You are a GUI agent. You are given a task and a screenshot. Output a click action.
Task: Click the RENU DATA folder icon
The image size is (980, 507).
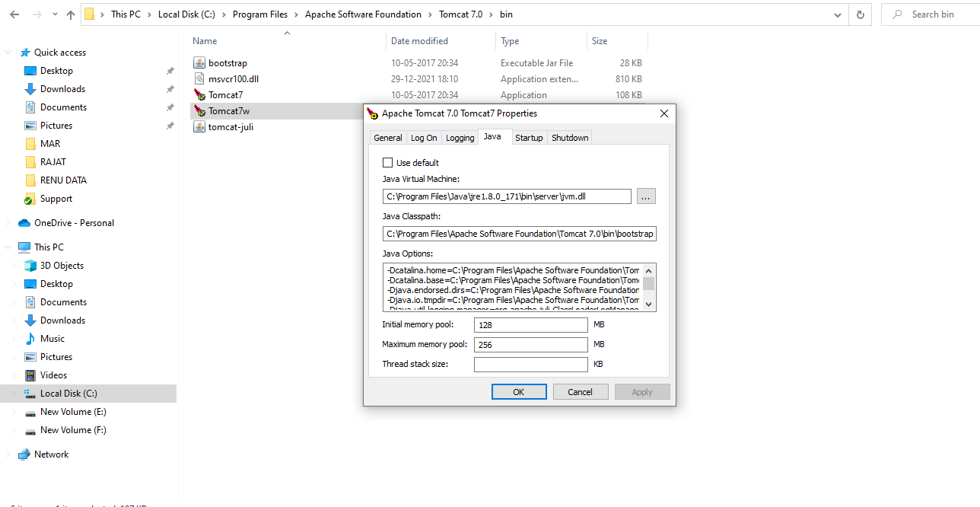click(x=30, y=180)
